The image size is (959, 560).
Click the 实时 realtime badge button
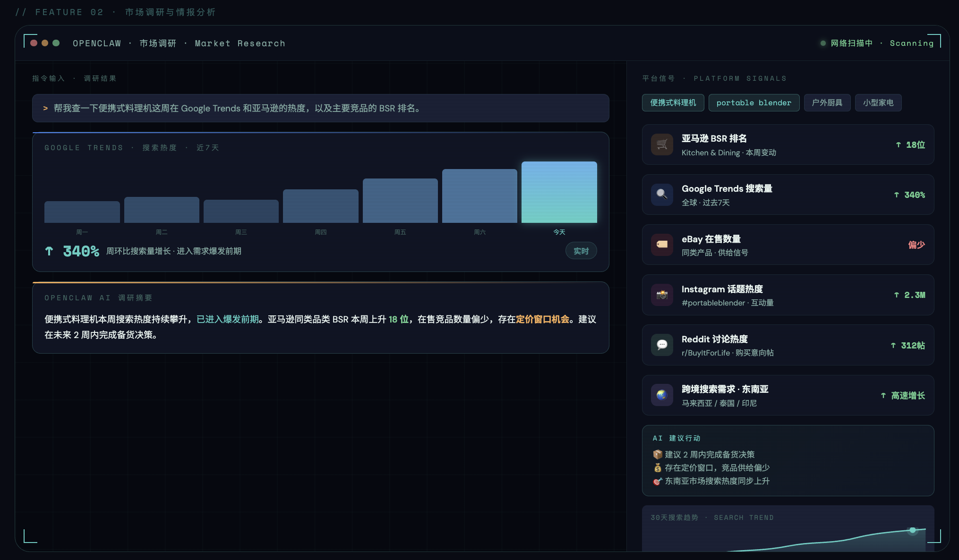click(581, 251)
